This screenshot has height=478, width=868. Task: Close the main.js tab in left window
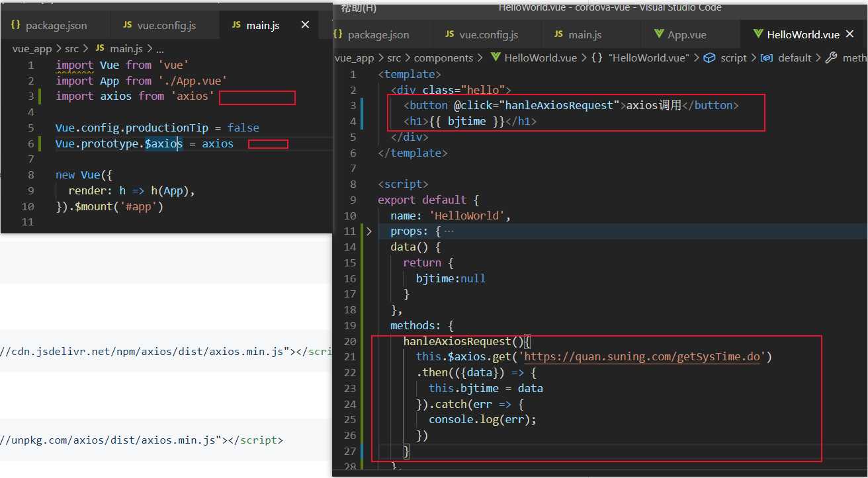pos(305,25)
